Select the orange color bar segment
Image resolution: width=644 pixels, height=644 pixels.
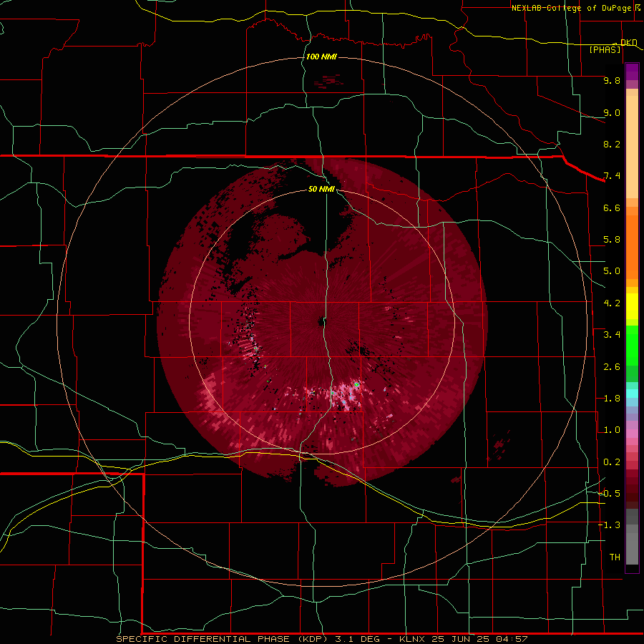pyautogui.click(x=632, y=246)
